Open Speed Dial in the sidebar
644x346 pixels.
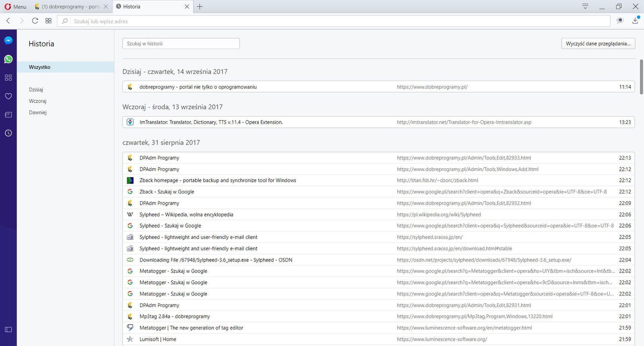(x=8, y=78)
